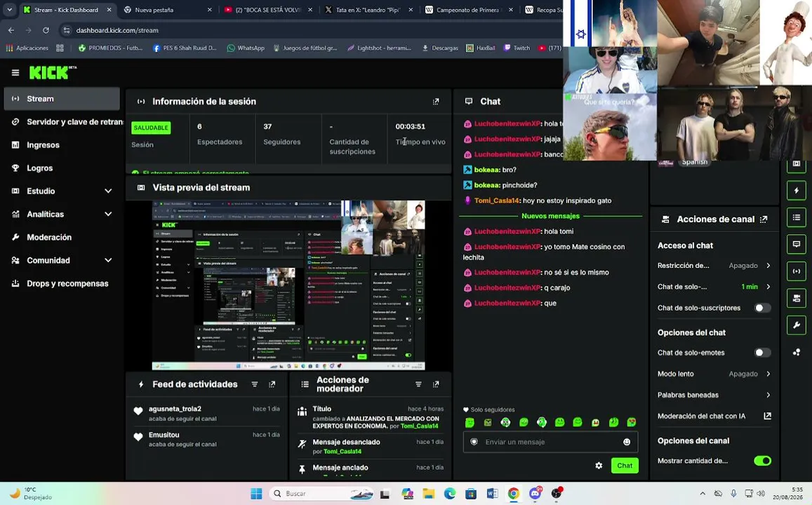The height and width of the screenshot is (505, 812).
Task: Open the browser tab list dropdown arrow
Action: click(x=9, y=9)
